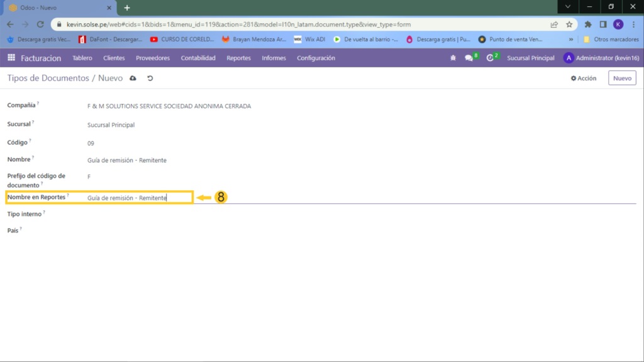Screen dimensions: 644x362
Task: Open the Configuración menu
Action: pyautogui.click(x=316, y=58)
